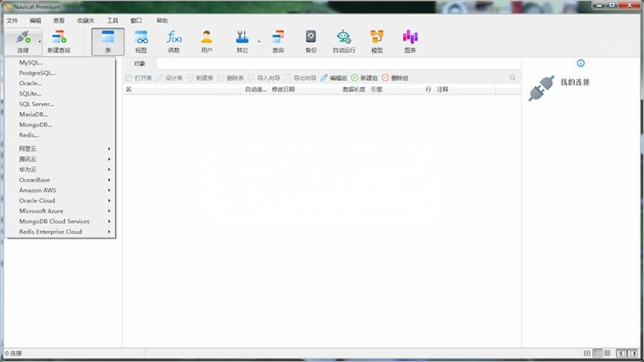Open the 编辑 edit menu
The width and height of the screenshot is (644, 362).
click(35, 20)
